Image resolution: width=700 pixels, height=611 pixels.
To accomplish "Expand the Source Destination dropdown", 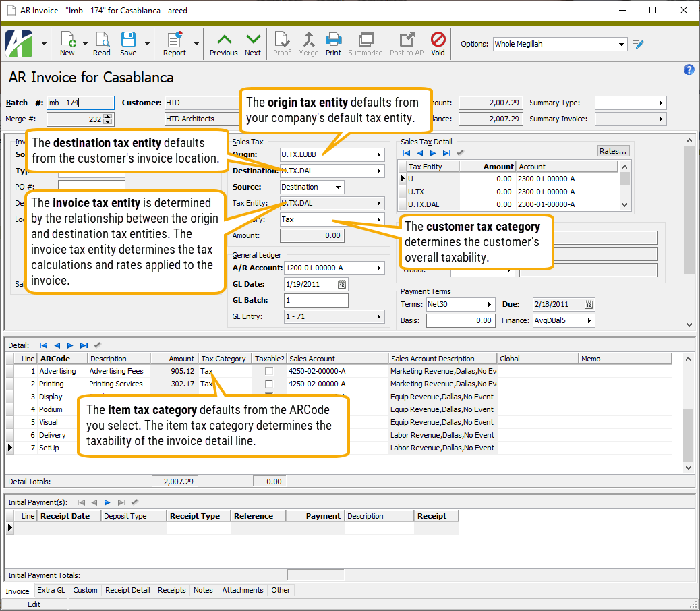I will point(337,187).
